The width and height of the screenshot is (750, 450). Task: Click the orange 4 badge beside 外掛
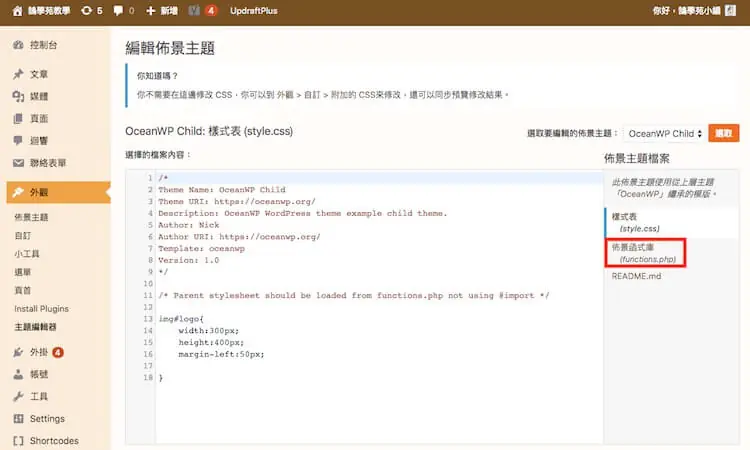tap(58, 352)
